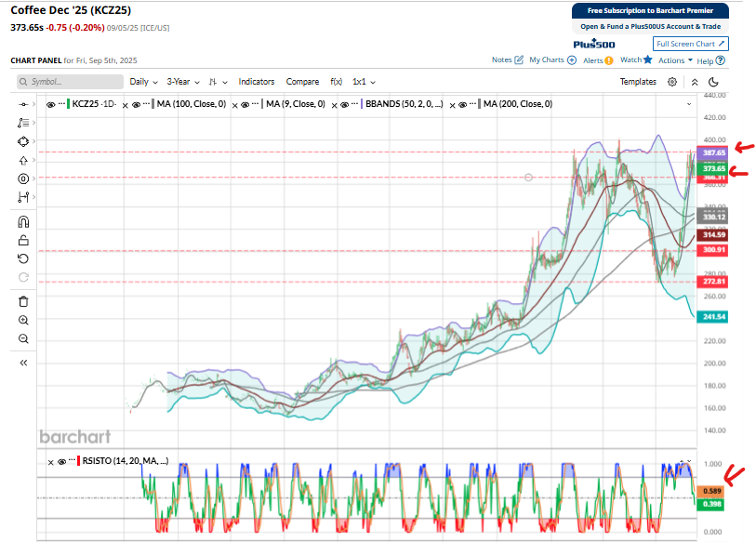Image resolution: width=756 pixels, height=542 pixels.
Task: Open the My Charts link
Action: (552, 60)
